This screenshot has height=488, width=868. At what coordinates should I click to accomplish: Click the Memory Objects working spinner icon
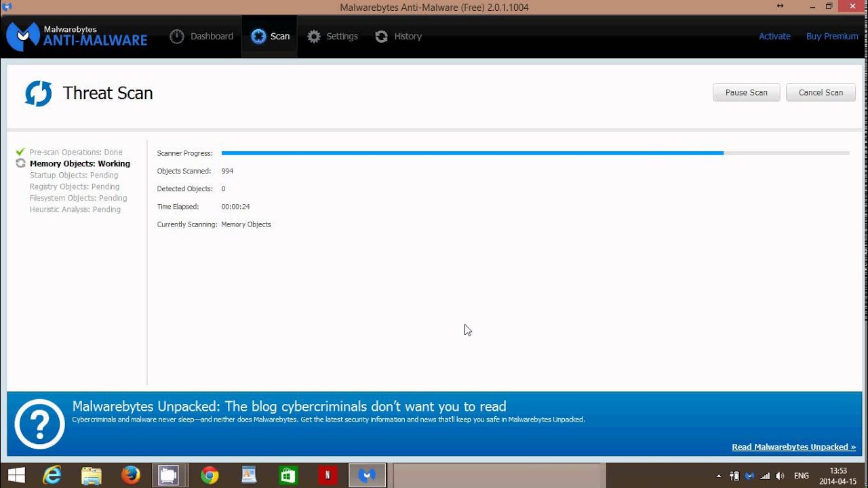(x=20, y=163)
